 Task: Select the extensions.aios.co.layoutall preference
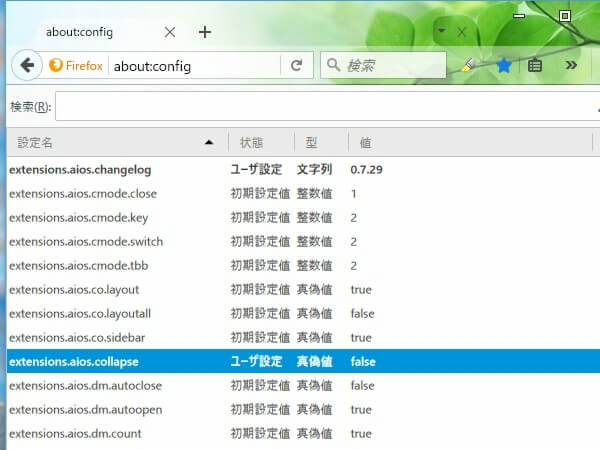pyautogui.click(x=303, y=313)
